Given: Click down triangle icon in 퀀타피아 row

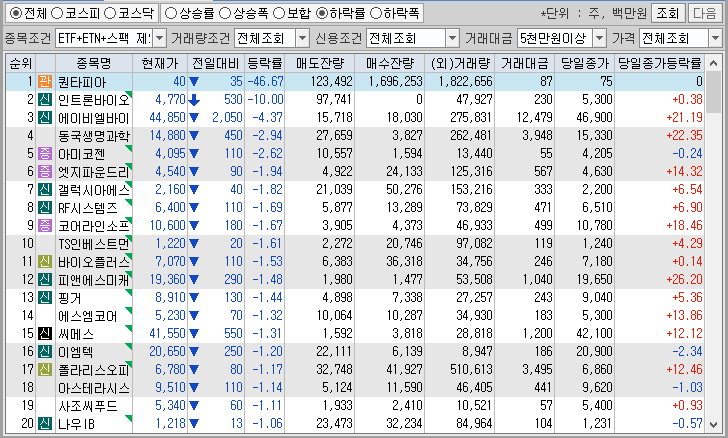Looking at the screenshot, I should (194, 82).
